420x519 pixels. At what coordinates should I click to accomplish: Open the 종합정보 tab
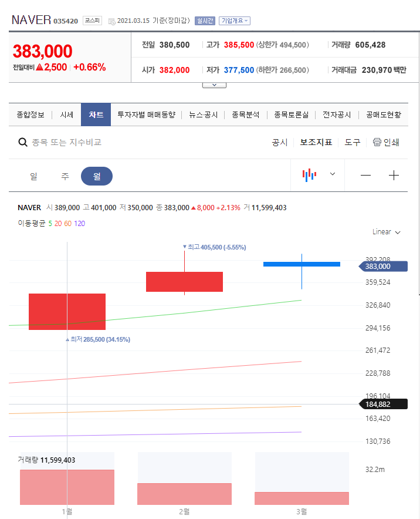click(31, 115)
